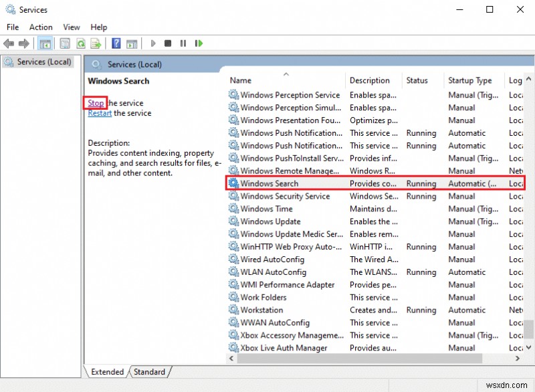Click gear icon of WLAN AutoConfig row
This screenshot has height=392, width=535.
coord(233,272)
